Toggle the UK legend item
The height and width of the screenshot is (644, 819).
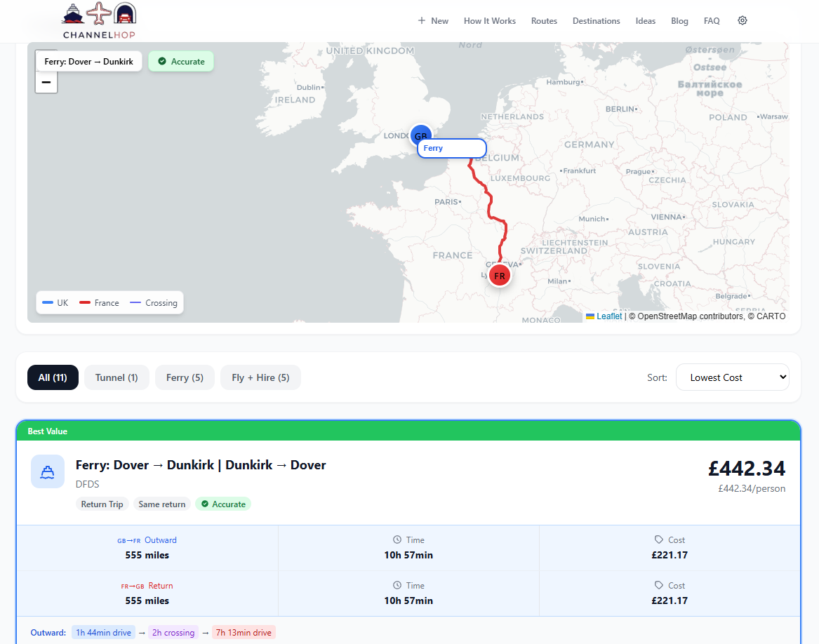click(x=55, y=302)
